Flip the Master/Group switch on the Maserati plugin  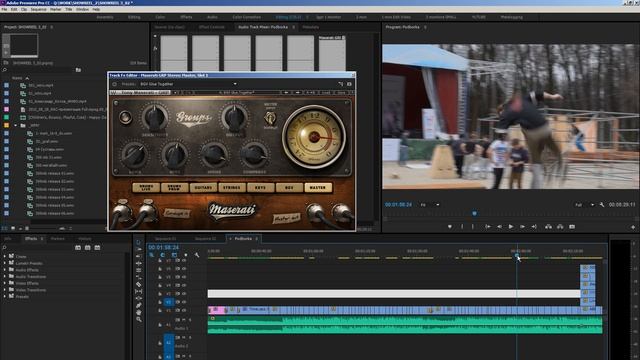(270, 118)
